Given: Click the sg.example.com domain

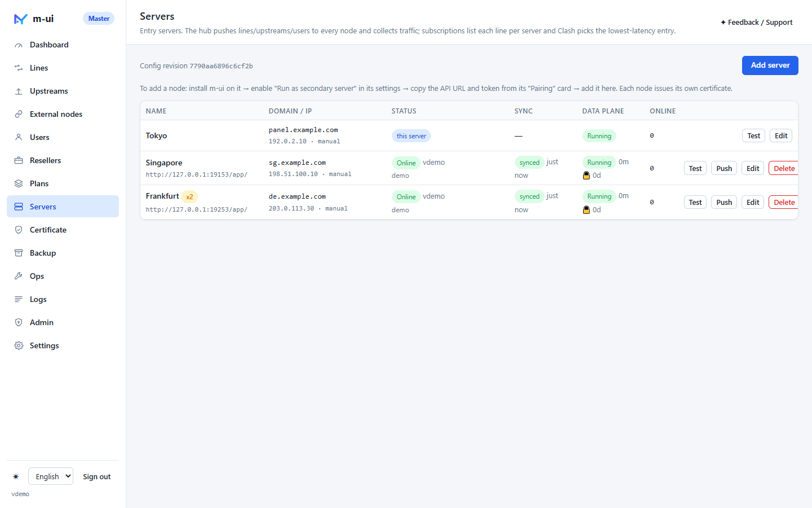Looking at the screenshot, I should tap(297, 163).
